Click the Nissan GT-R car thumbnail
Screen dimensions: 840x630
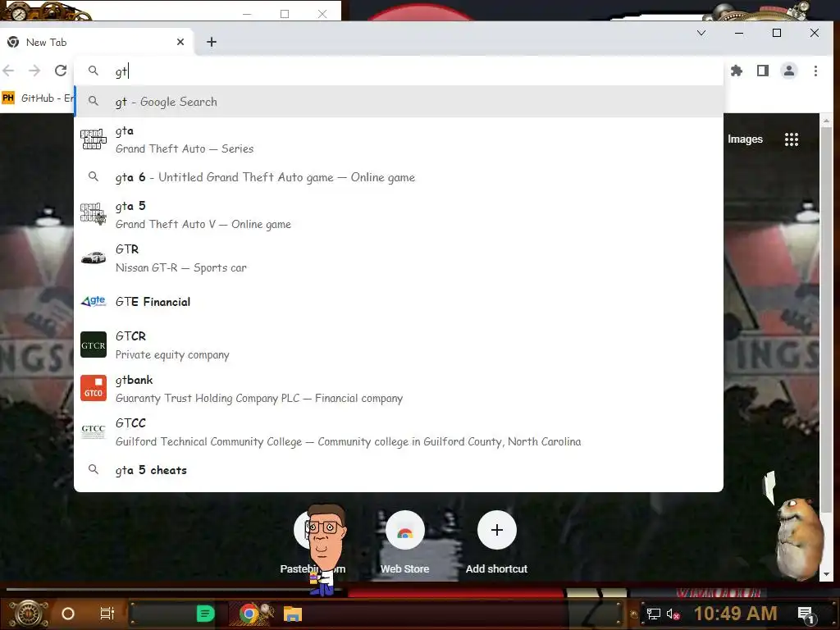point(94,258)
